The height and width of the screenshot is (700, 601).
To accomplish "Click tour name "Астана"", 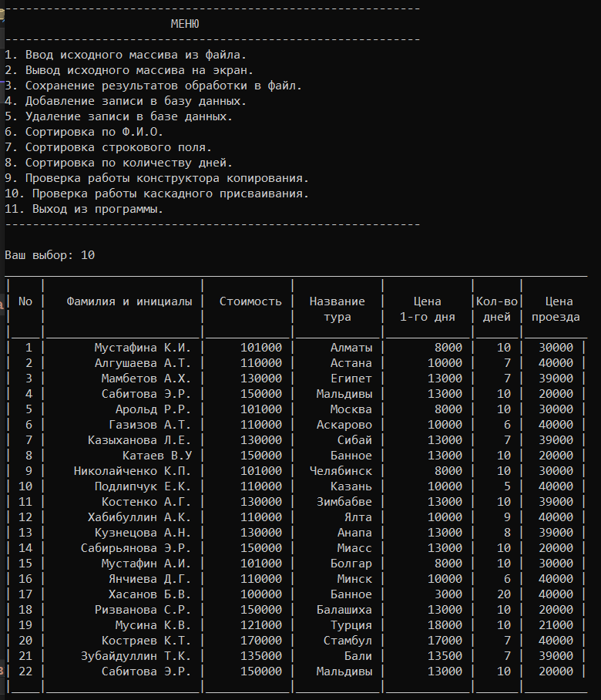I will coord(351,363).
